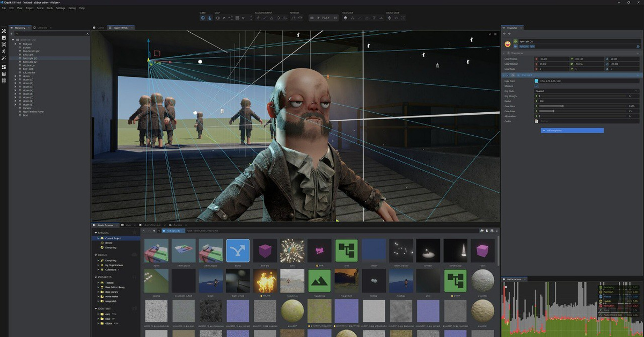Click the Wi-Fi icon in Network toolbar group
644x337 pixels.
300,18
